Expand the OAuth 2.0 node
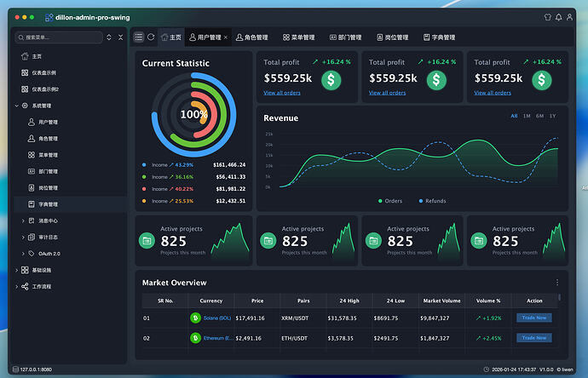The width and height of the screenshot is (588, 378). pos(23,254)
